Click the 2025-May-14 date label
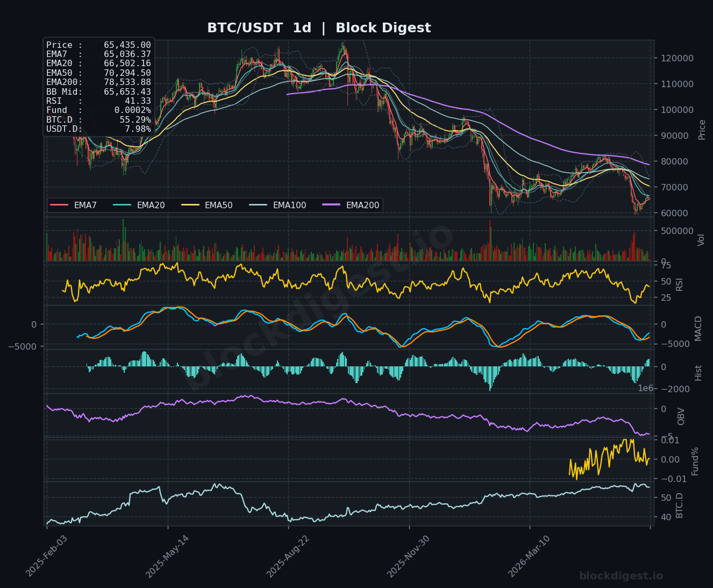 pos(167,556)
